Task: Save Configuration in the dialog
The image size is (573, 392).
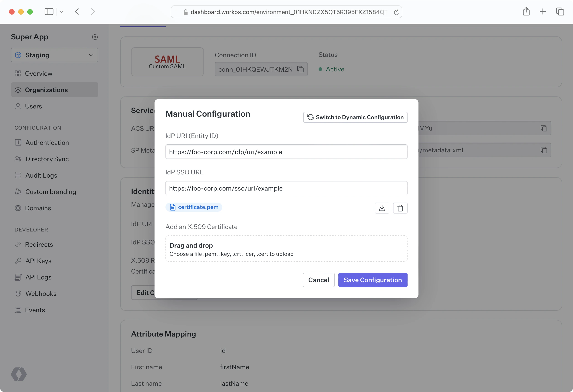Action: click(373, 280)
